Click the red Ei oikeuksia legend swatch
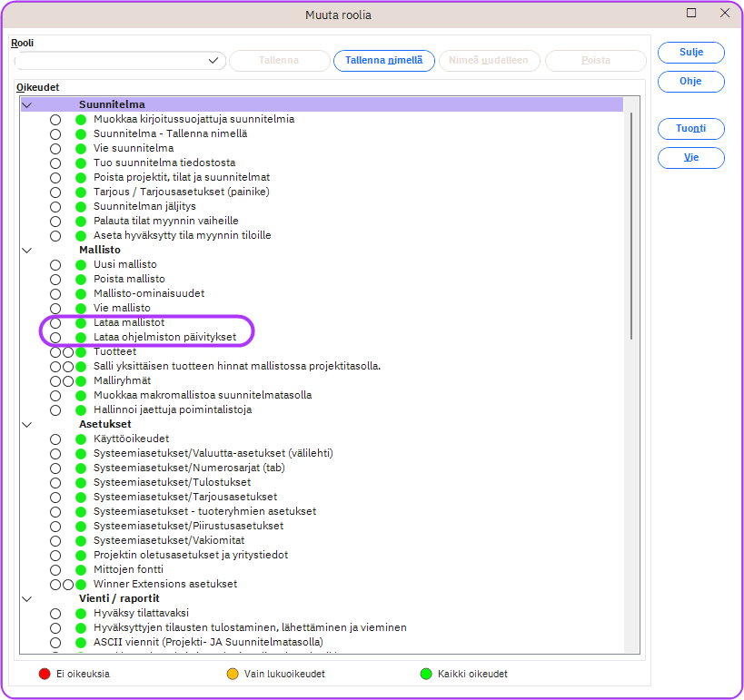The width and height of the screenshot is (744, 700). 44,674
